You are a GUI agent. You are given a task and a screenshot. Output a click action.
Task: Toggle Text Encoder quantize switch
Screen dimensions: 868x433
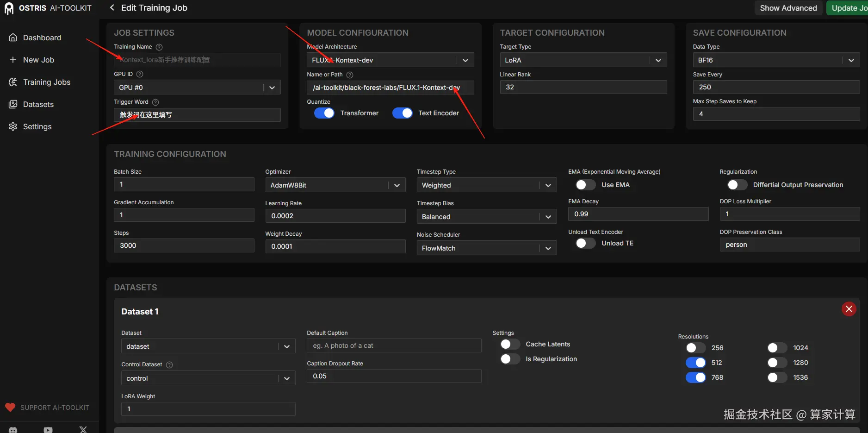[x=402, y=113]
